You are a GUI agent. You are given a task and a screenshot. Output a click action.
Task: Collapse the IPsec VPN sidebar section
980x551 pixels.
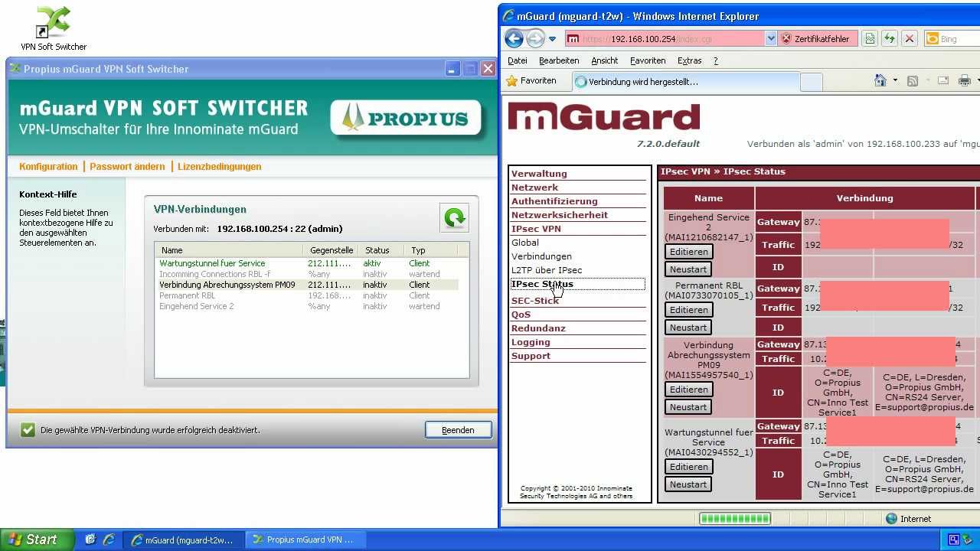pos(536,229)
